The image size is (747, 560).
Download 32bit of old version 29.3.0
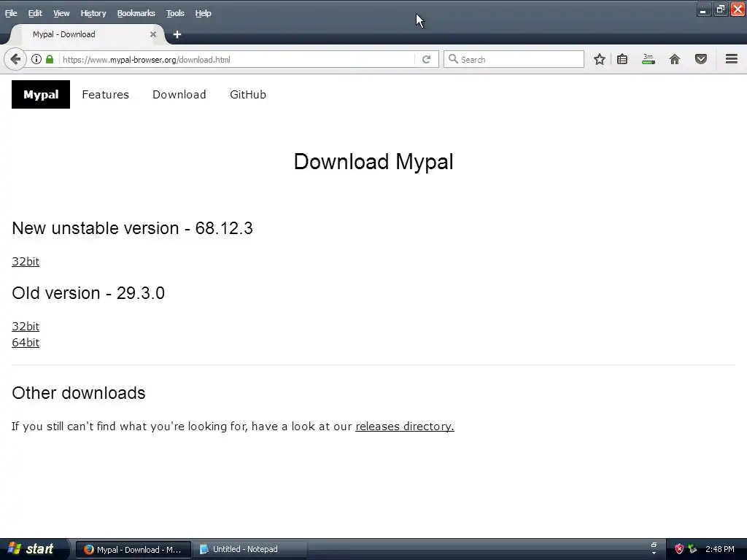pos(26,326)
